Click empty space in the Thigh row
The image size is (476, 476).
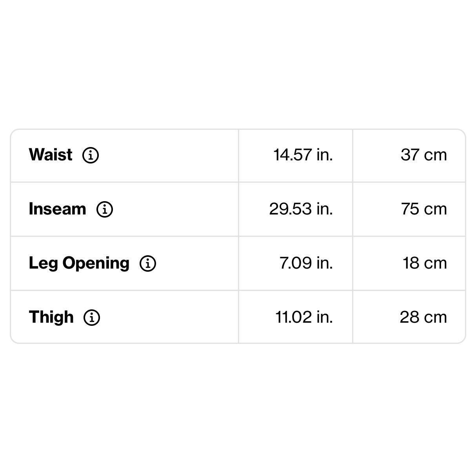[169, 317]
